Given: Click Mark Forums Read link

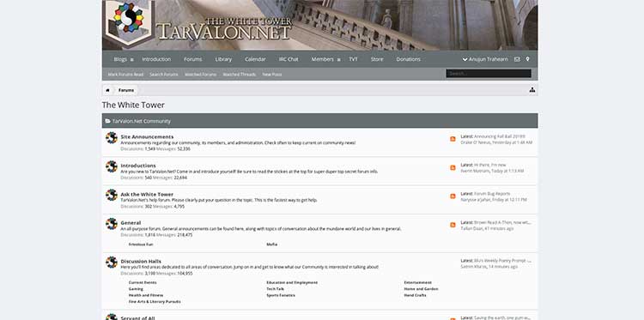Looking at the screenshot, I should (x=125, y=75).
